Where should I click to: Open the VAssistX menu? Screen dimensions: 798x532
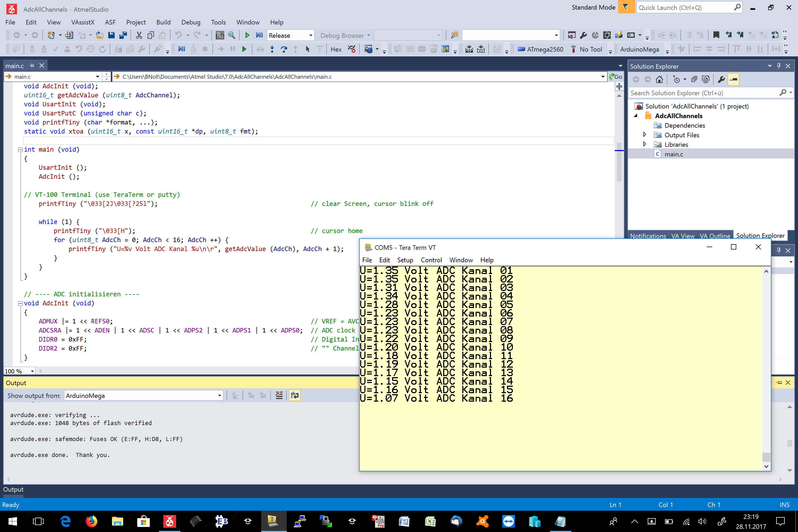tap(83, 22)
